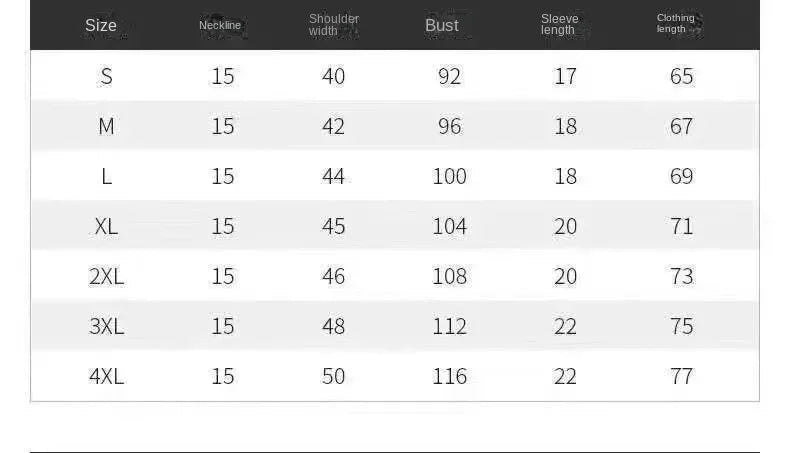Image resolution: width=790 pixels, height=453 pixels.
Task: Click bust value 116 in 4XL row
Action: click(449, 376)
